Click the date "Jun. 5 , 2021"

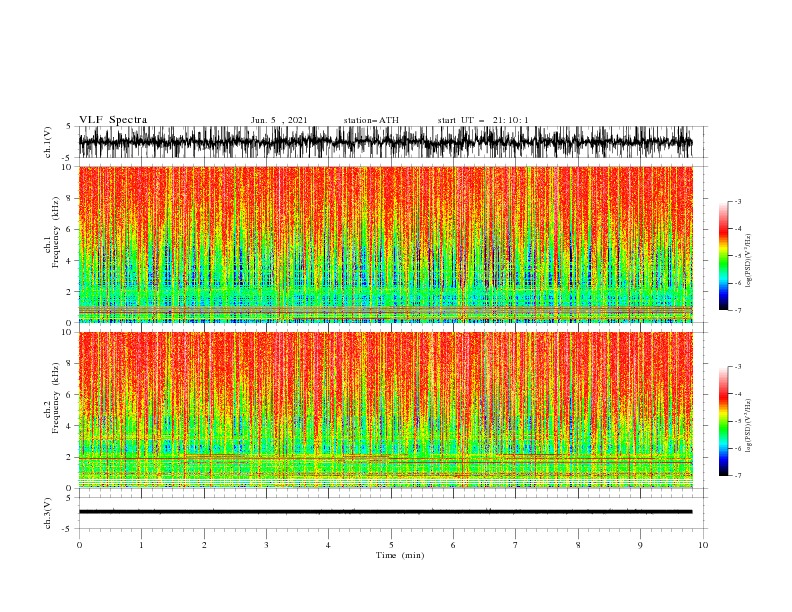[279, 120]
